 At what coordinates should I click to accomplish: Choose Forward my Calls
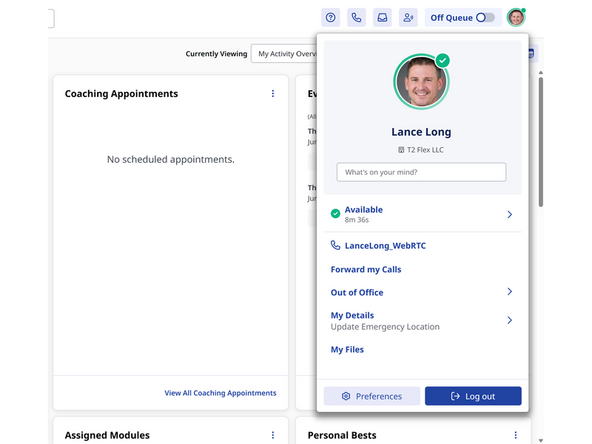(x=366, y=270)
